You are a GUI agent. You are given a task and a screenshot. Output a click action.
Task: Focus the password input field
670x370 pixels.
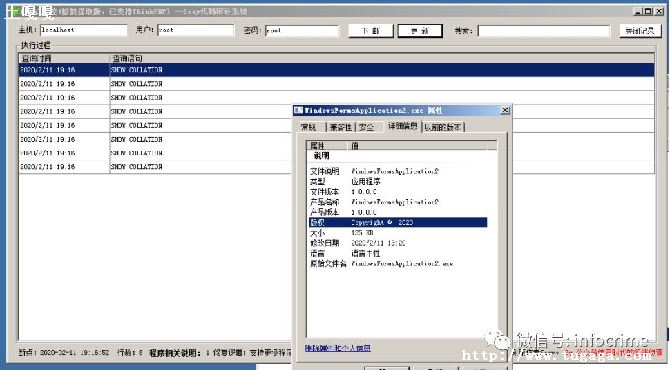coord(302,30)
